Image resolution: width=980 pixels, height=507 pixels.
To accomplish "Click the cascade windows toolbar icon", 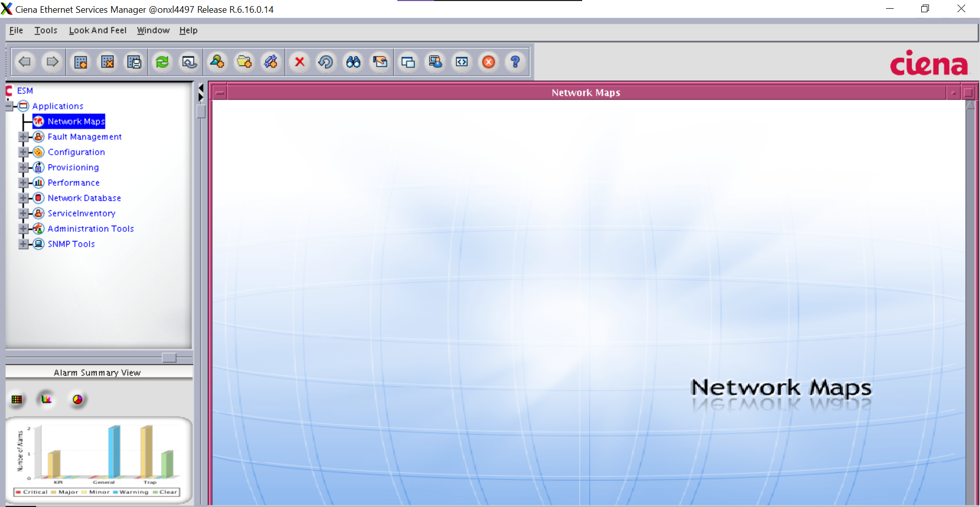I will tap(408, 62).
